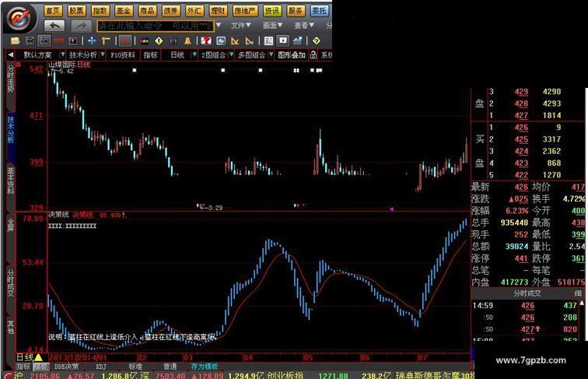Click the 指数 navigation button

(100, 11)
